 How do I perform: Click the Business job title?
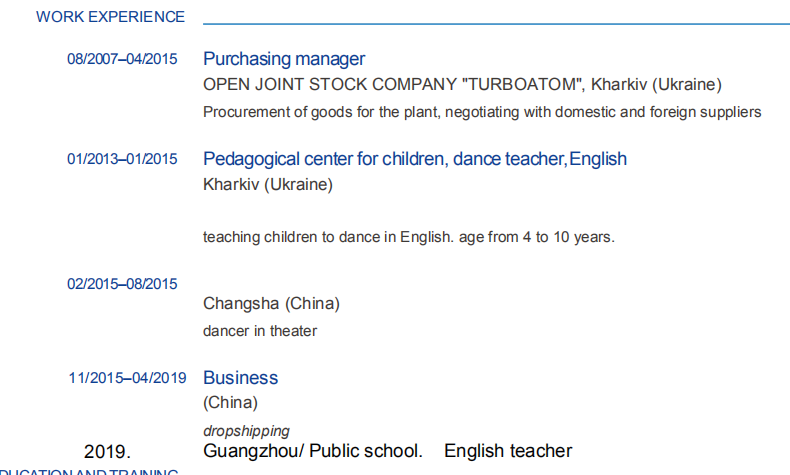(x=240, y=378)
